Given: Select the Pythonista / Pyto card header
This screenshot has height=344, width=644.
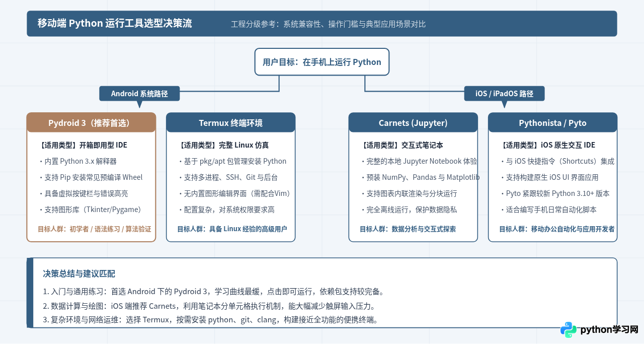Looking at the screenshot, I should pyautogui.click(x=552, y=122).
